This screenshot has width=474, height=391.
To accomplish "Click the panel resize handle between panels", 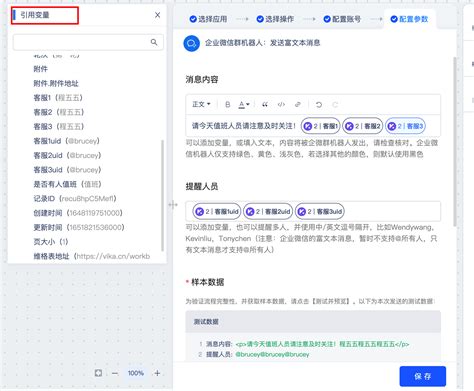I will 173,204.
